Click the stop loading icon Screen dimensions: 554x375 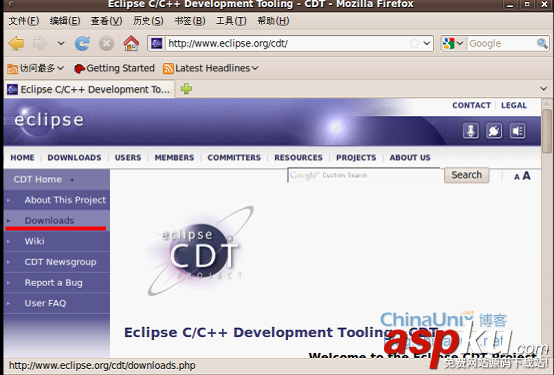pyautogui.click(x=106, y=44)
